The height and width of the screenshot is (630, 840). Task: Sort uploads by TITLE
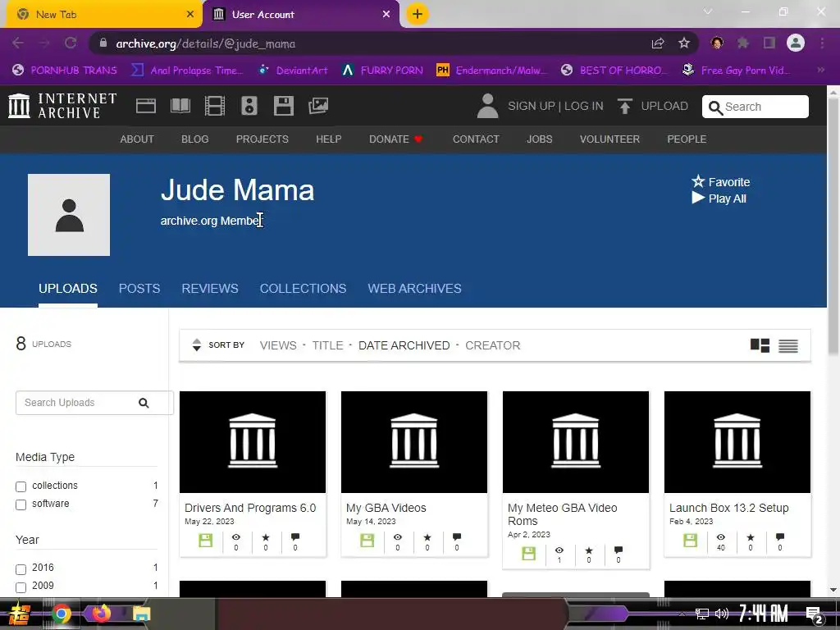[x=327, y=345]
